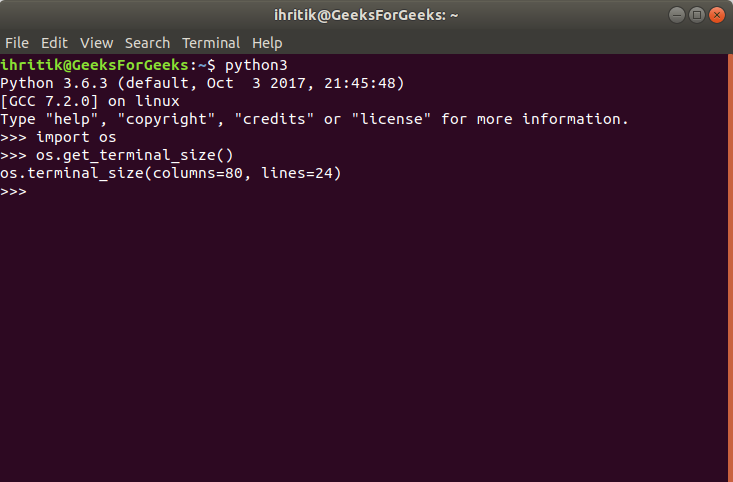The image size is (733, 482).
Task: Open the Search menu
Action: click(x=147, y=43)
